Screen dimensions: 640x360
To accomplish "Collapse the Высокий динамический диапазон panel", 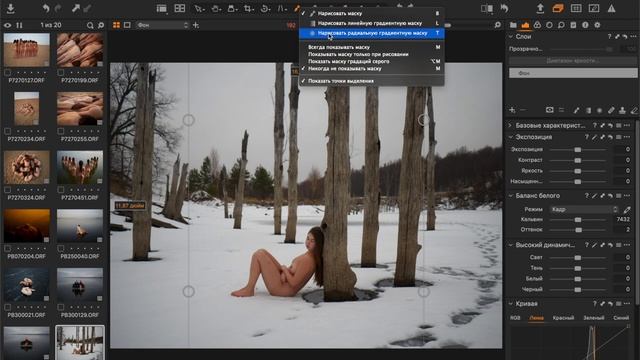I will coord(511,245).
